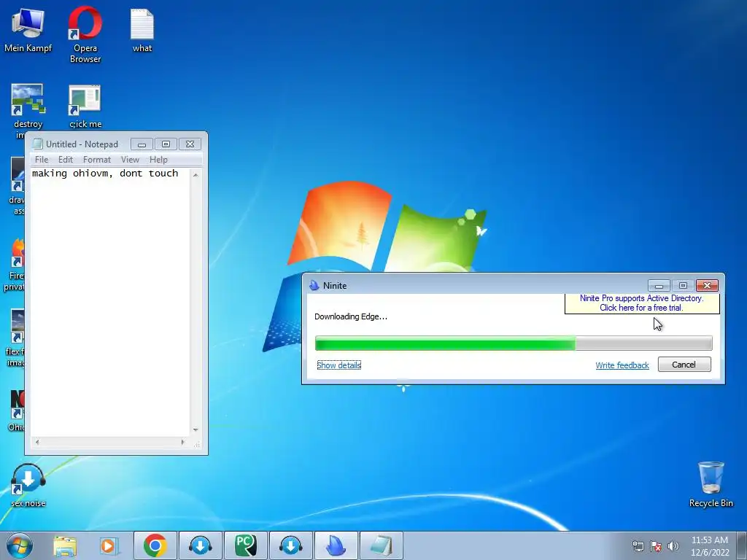Click the Notepad title bar icon
Screen dimensions: 747x560
click(x=37, y=144)
